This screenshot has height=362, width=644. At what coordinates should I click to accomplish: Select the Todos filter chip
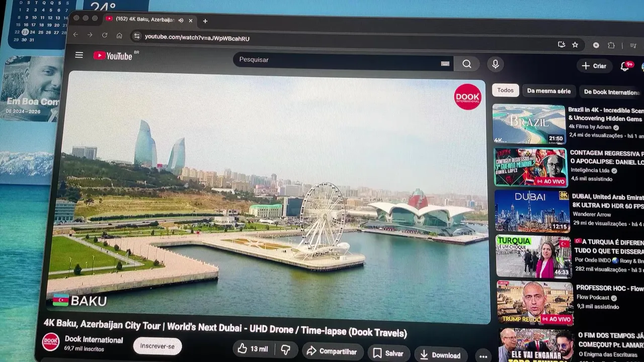click(505, 90)
